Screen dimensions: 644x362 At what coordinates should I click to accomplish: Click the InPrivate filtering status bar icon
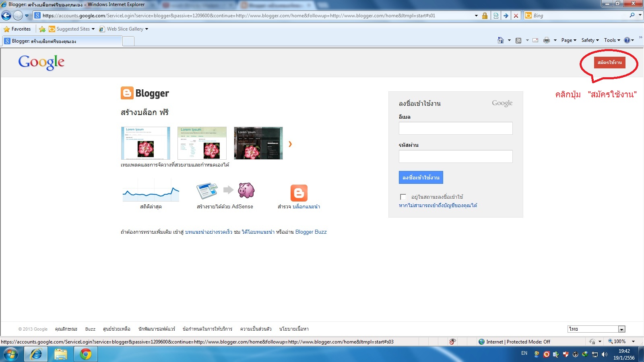pos(452,342)
